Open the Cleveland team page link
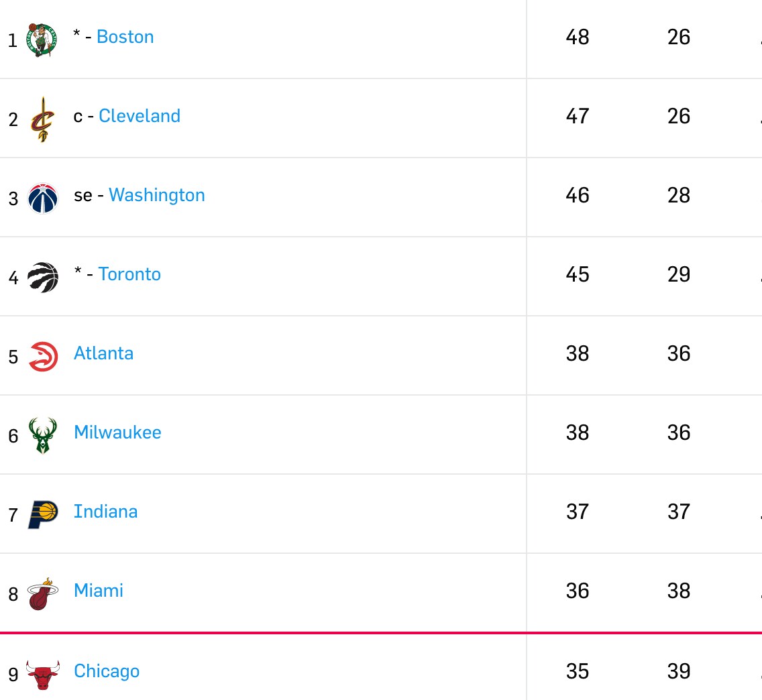 140,116
